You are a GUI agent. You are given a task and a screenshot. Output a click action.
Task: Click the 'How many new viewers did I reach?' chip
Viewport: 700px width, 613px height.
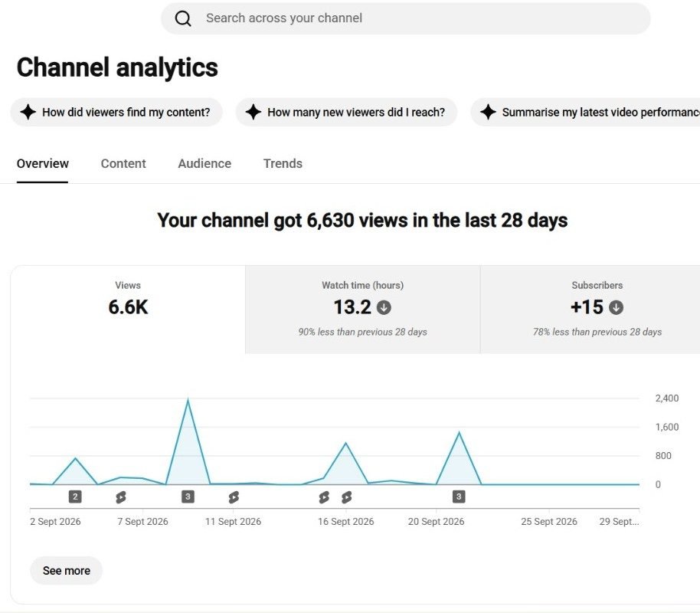(x=346, y=112)
